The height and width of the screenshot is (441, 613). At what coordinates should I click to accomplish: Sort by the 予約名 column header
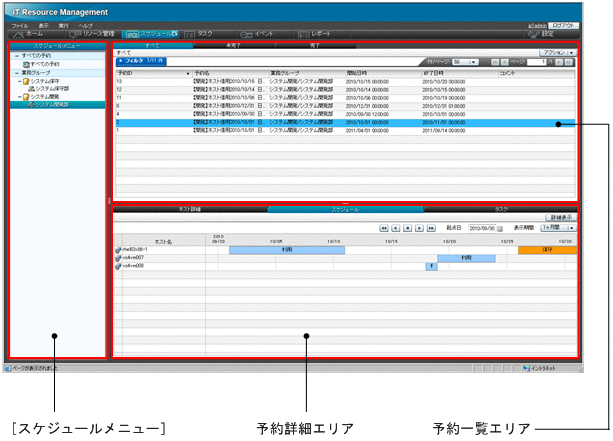pos(230,74)
